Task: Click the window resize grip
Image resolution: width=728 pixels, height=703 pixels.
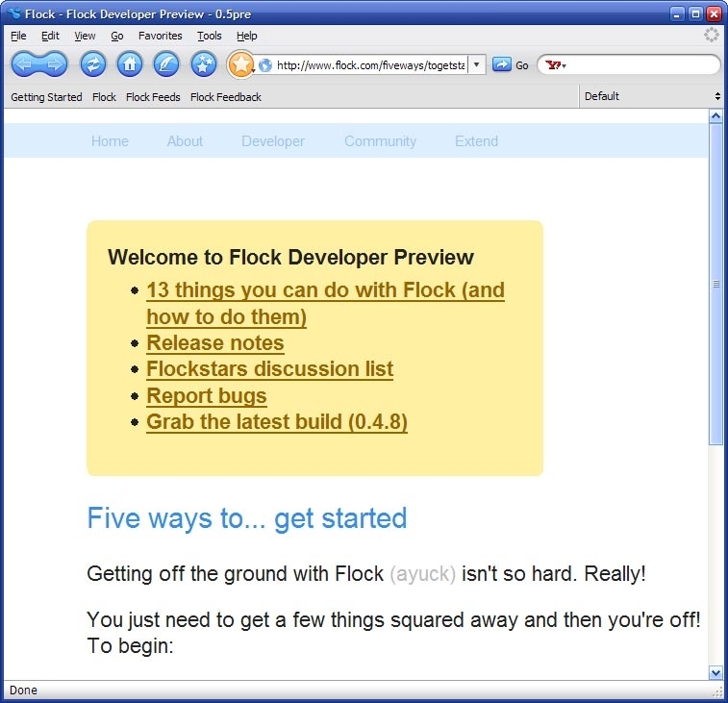Action: tap(717, 692)
